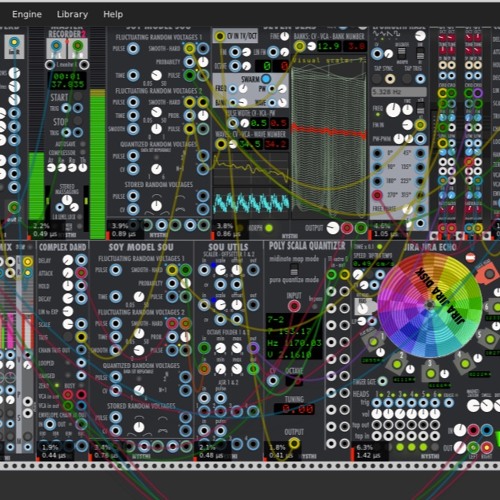Click the Master Recorder STOP button
Image resolution: width=500 pixels, height=500 pixels.
[78, 120]
